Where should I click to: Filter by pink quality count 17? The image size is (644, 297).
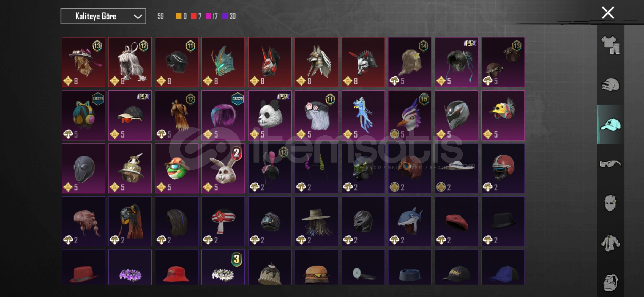[212, 16]
